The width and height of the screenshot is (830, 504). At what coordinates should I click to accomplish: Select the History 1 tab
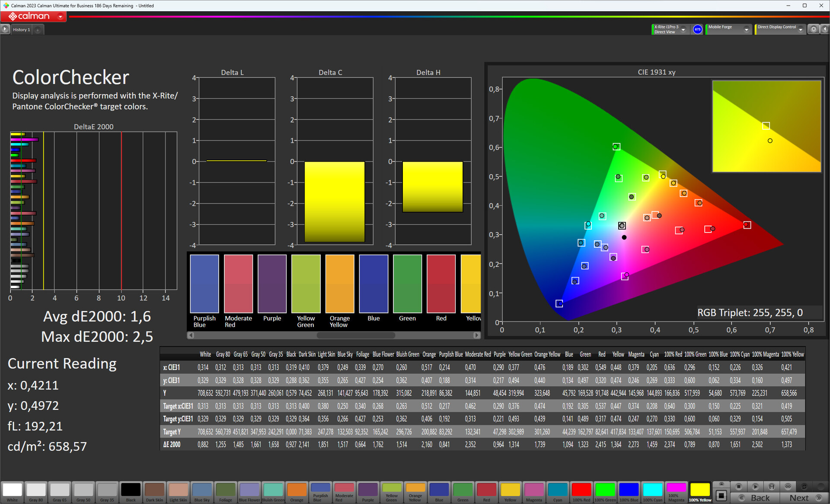click(21, 30)
